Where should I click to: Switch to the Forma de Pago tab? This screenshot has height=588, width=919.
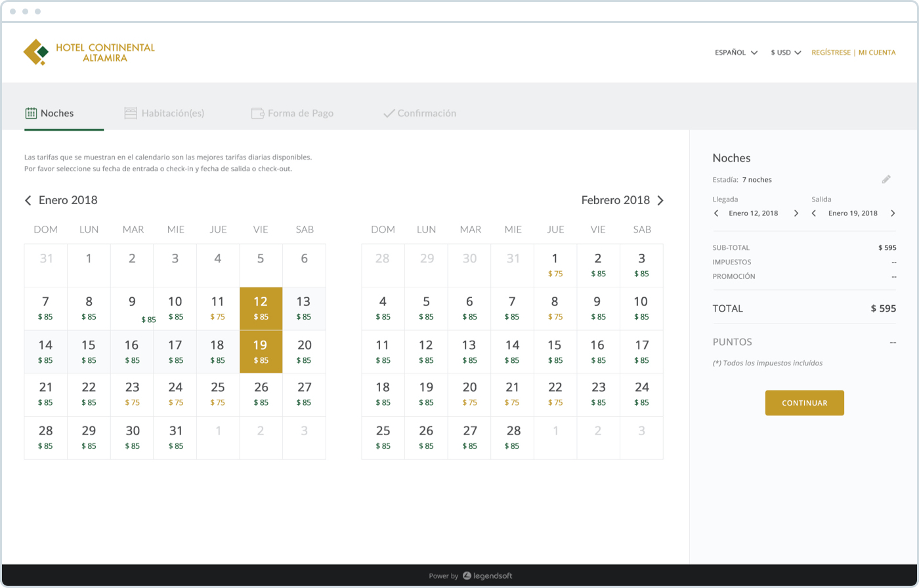click(x=292, y=114)
